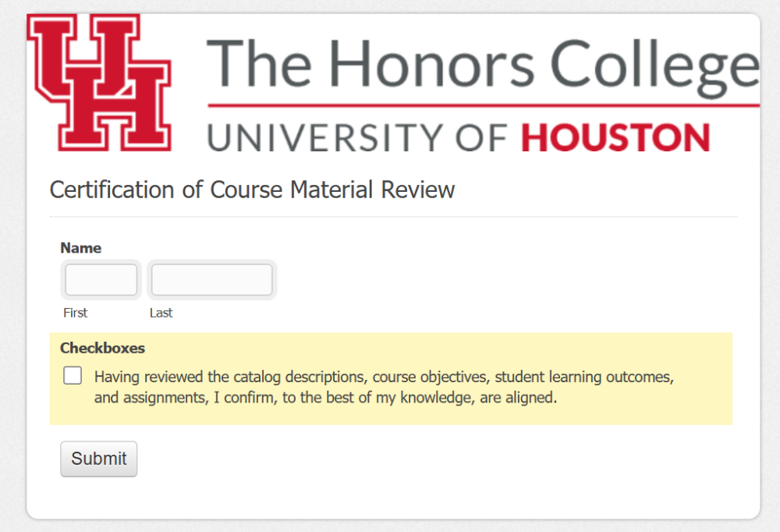Click Submit to send the certification form

98,459
